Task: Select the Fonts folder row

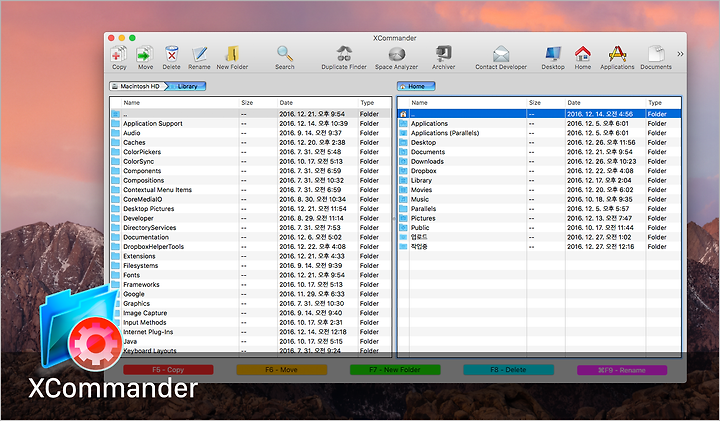Action: point(251,275)
